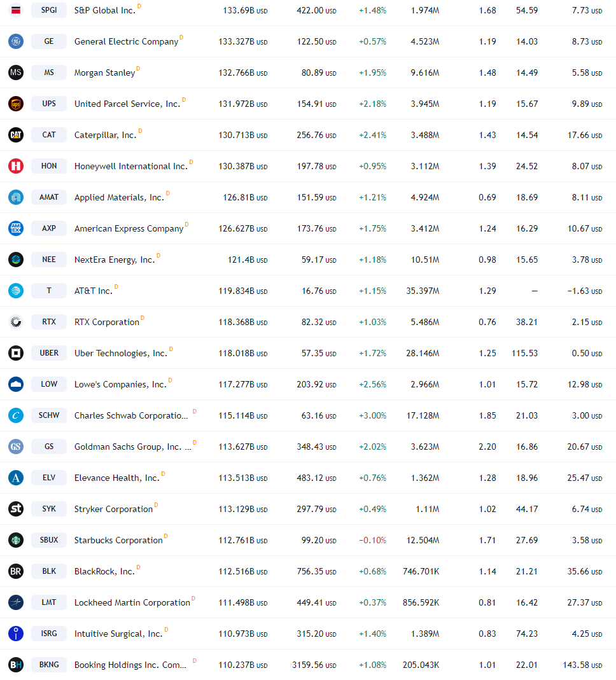
Task: Click Caterpillar EPS 17.66 USD
Action: tap(585, 135)
